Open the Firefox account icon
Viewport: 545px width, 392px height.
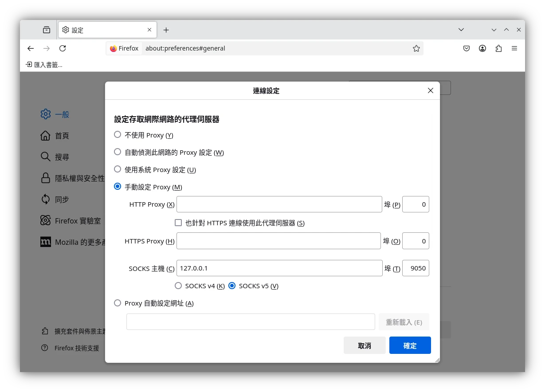[482, 48]
